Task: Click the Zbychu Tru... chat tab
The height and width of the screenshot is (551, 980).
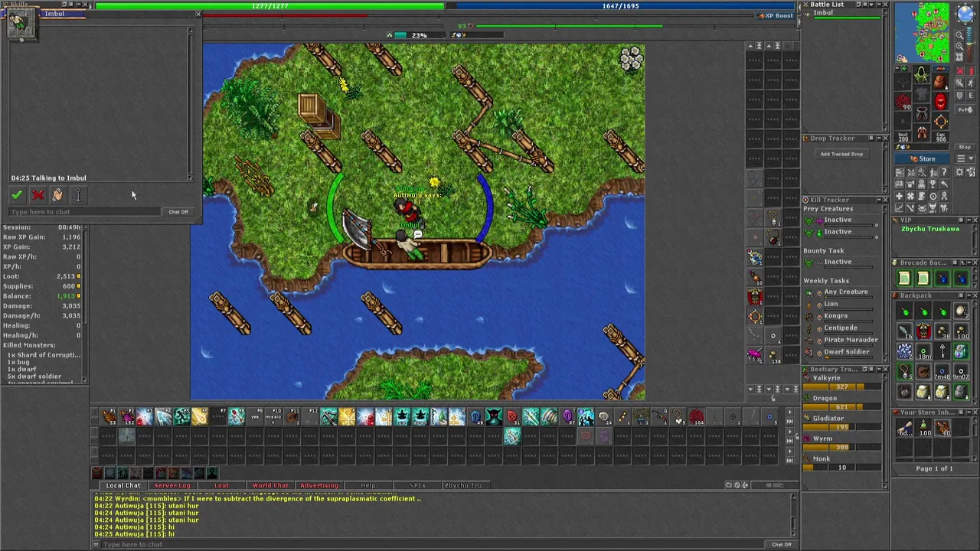Action: point(465,485)
